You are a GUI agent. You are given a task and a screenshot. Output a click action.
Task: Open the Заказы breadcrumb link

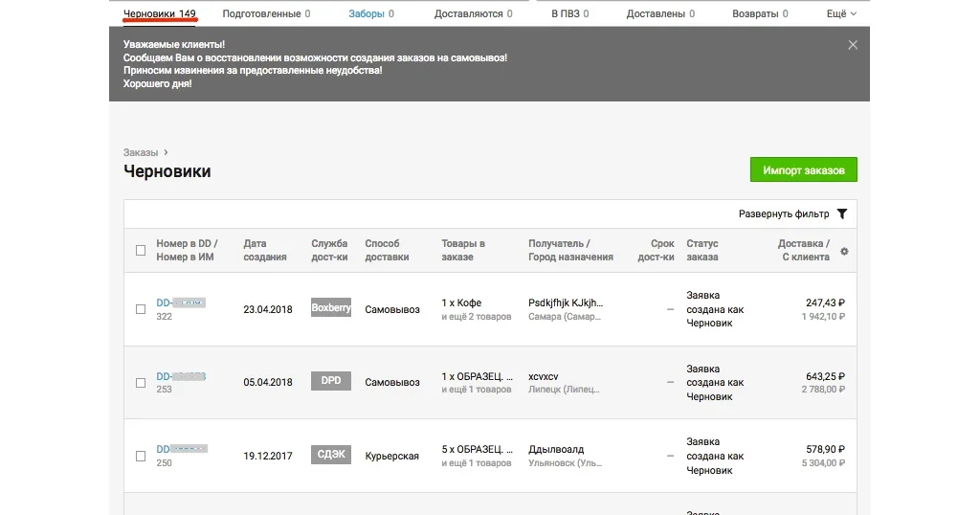click(141, 152)
